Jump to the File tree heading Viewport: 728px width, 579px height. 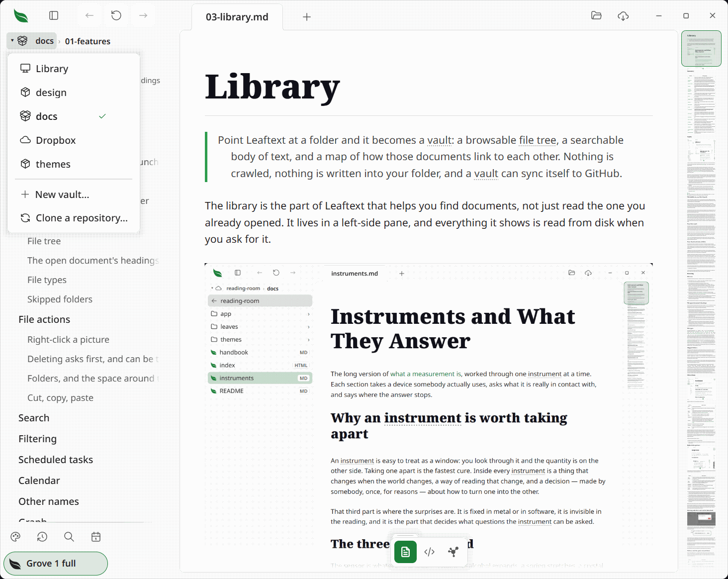tap(44, 241)
